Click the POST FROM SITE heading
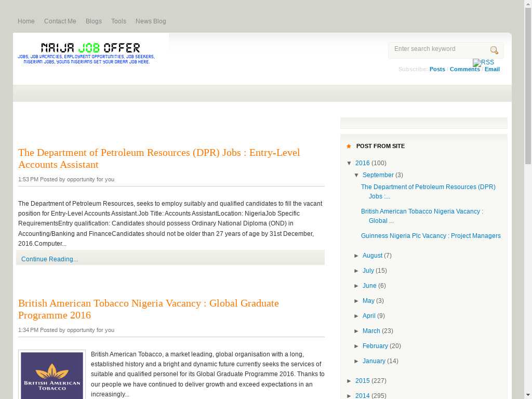The height and width of the screenshot is (399, 532). point(380,146)
